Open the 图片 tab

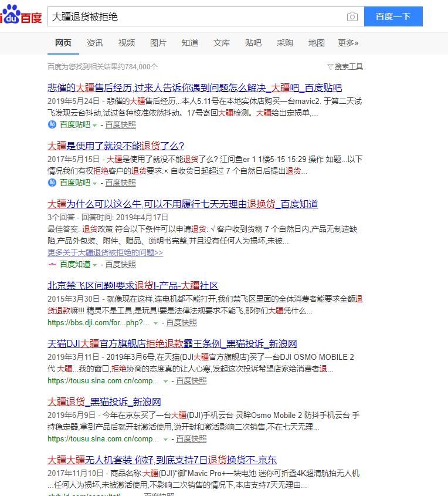(158, 43)
